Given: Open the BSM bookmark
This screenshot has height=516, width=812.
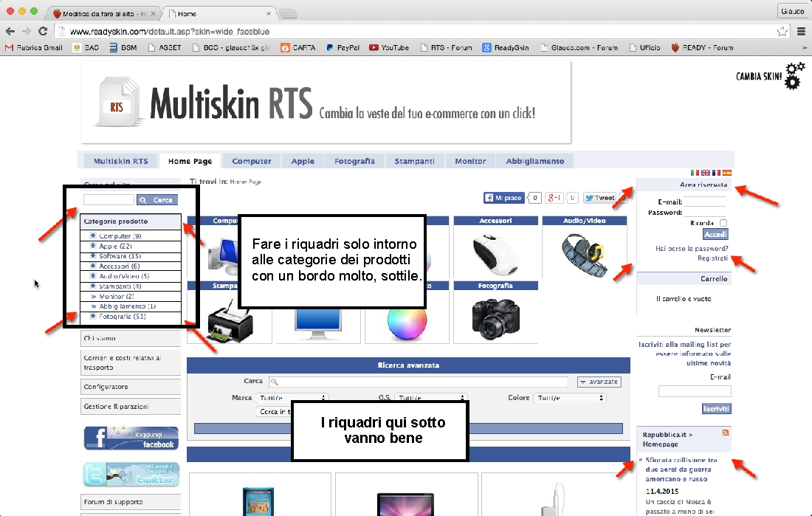Looking at the screenshot, I should click(123, 48).
